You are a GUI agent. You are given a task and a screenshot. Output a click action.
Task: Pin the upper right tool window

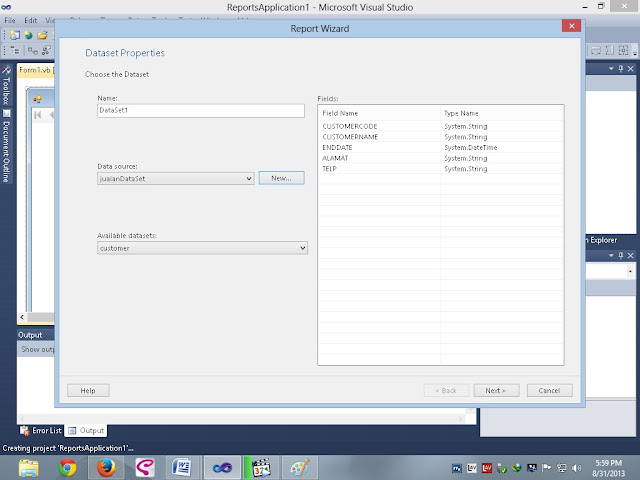pos(621,69)
